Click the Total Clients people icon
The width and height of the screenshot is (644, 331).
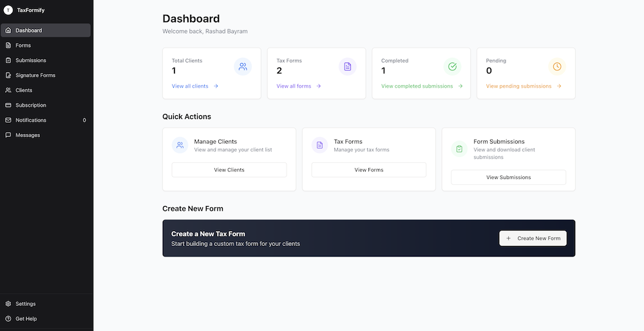point(243,66)
